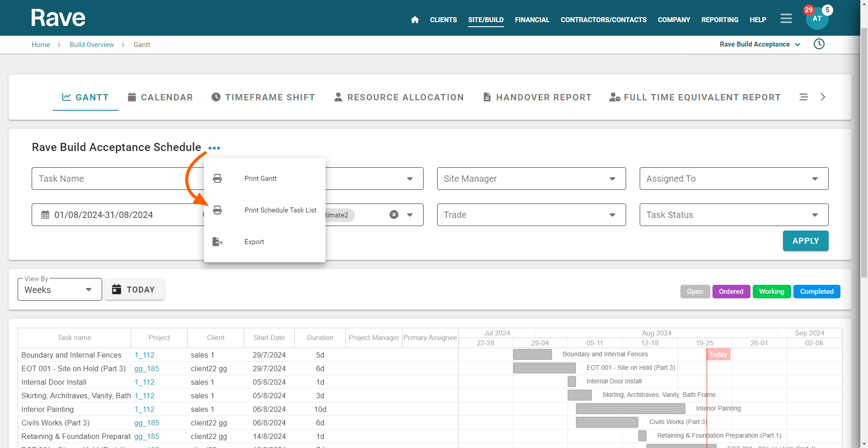Open the View By Weeks dropdown
The image size is (868, 448).
coord(60,289)
